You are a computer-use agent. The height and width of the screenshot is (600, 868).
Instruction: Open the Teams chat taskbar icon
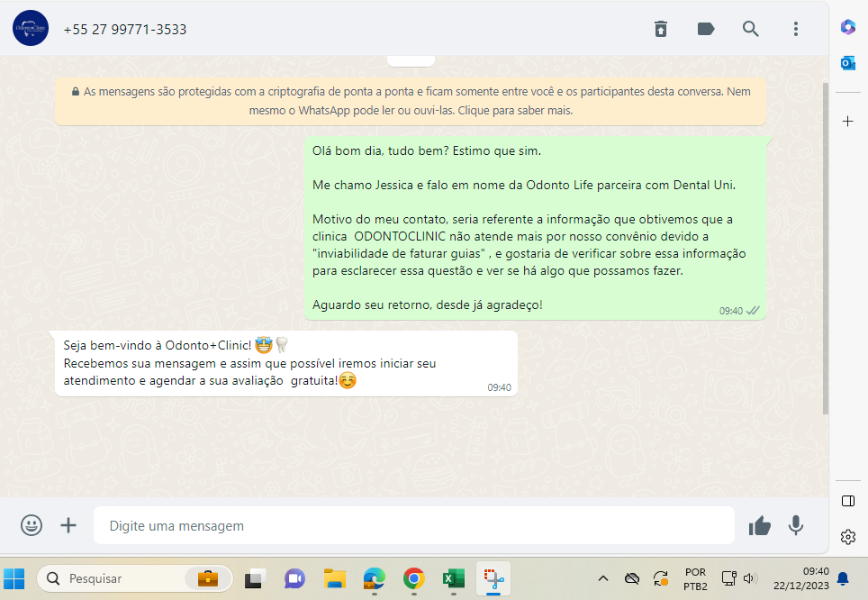point(295,579)
